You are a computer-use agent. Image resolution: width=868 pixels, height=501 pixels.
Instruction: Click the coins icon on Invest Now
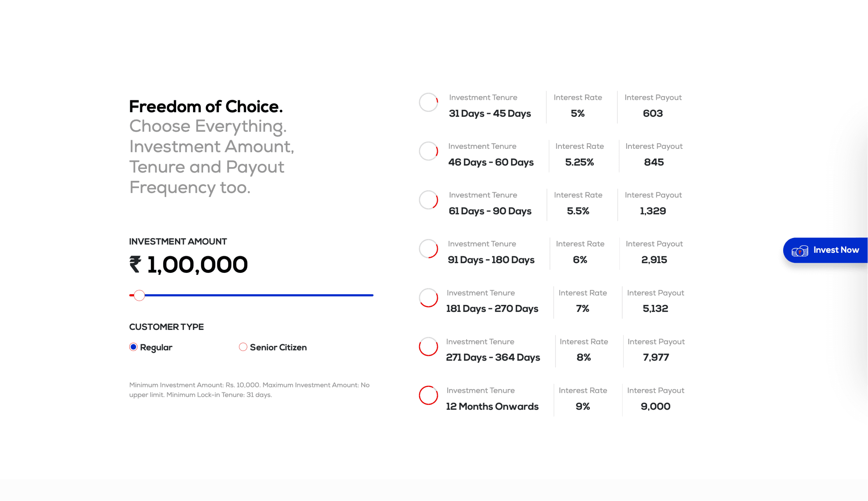coord(800,251)
